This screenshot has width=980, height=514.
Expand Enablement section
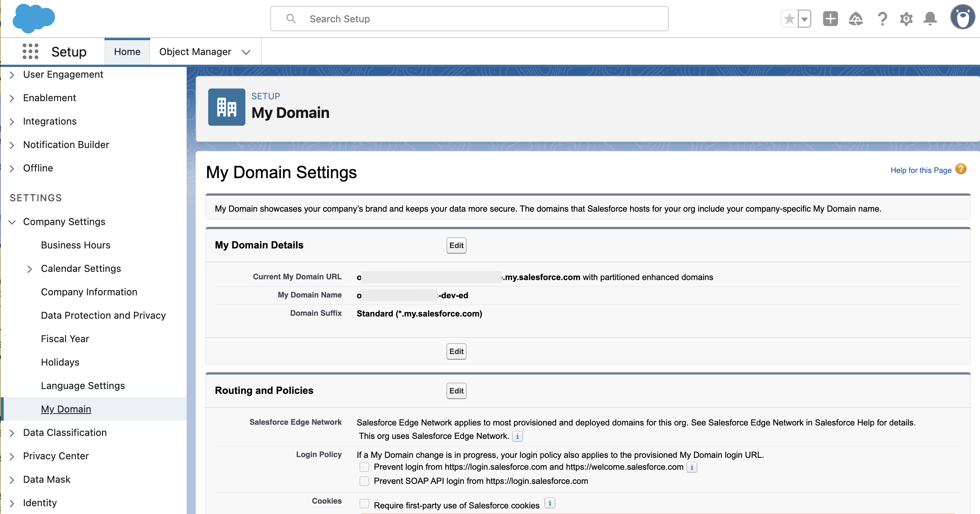click(12, 98)
